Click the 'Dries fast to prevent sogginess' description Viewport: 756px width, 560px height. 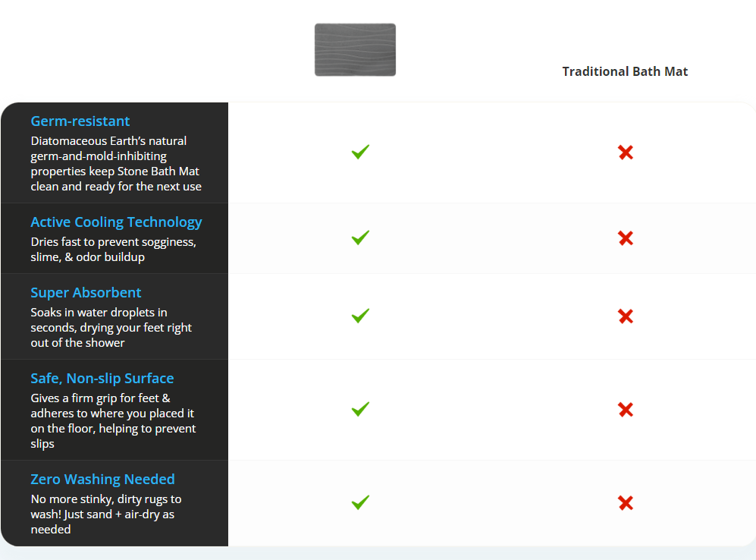(113, 250)
